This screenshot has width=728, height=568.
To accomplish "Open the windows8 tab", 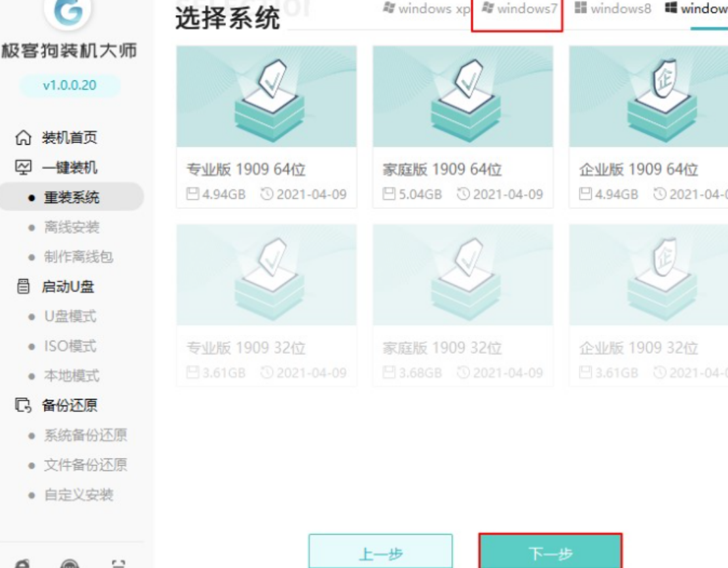I will click(613, 9).
